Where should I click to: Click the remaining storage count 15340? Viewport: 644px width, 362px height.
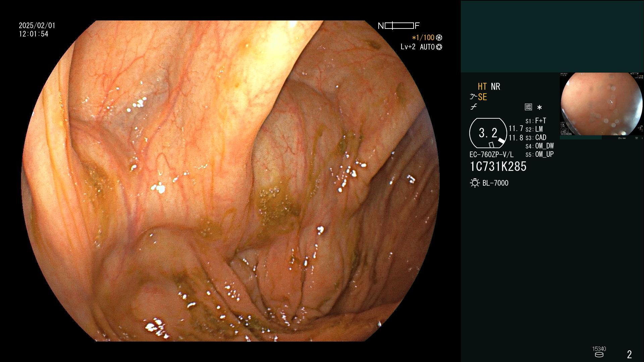(x=599, y=349)
